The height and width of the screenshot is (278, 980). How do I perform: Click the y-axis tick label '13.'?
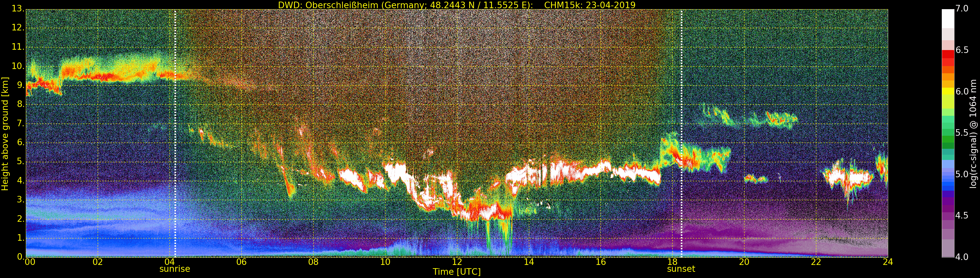[x=18, y=9]
